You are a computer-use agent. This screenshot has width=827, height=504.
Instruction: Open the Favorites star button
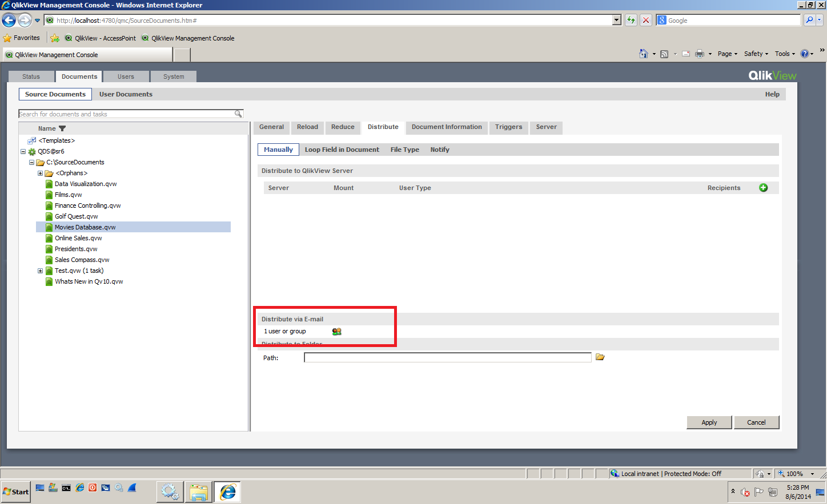coord(22,38)
